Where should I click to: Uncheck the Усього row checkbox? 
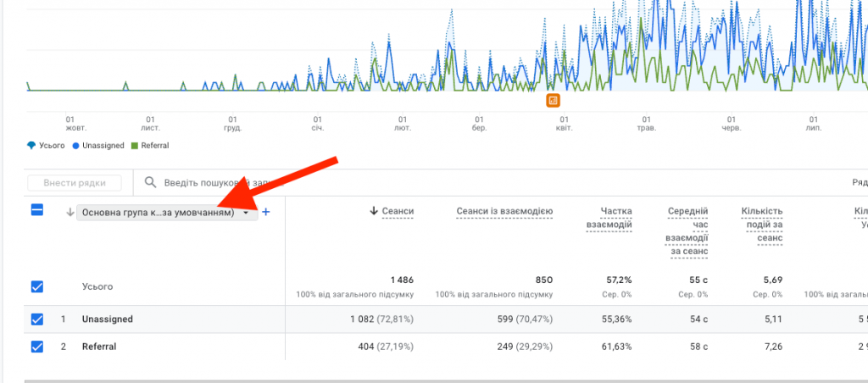pyautogui.click(x=37, y=287)
